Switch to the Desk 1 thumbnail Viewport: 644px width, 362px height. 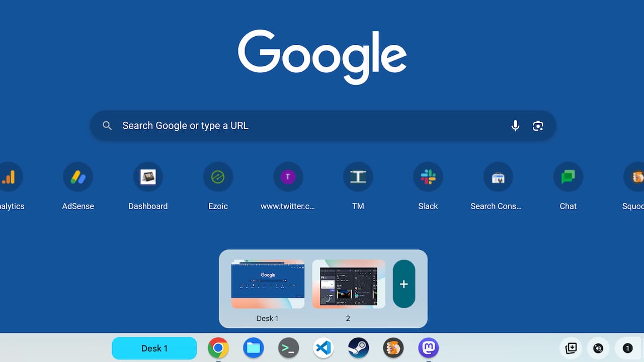click(x=268, y=284)
